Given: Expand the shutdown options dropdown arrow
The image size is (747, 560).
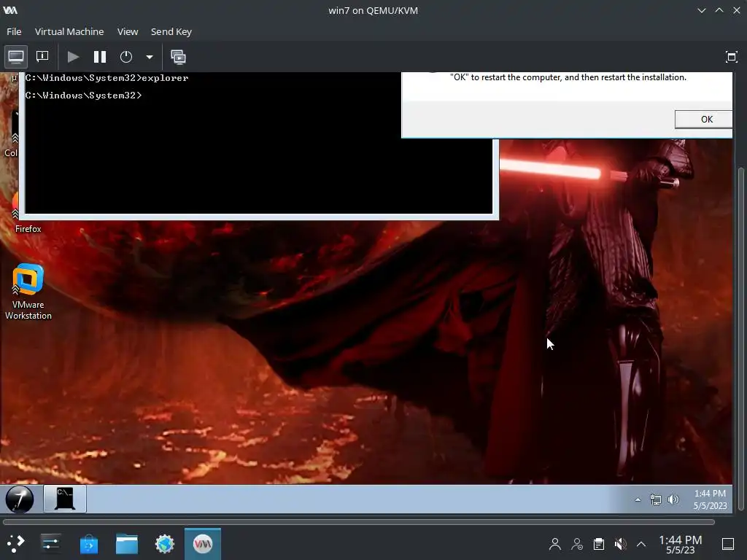Looking at the screenshot, I should click(149, 57).
